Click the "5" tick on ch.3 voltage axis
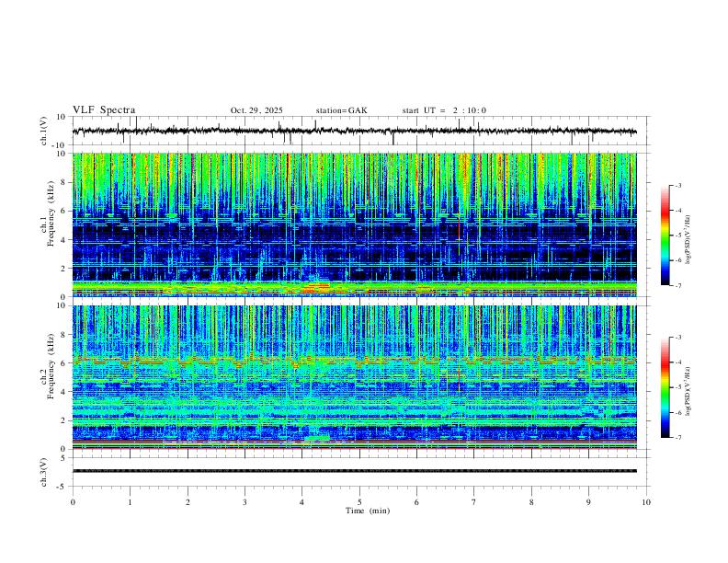The image size is (728, 563). pyautogui.click(x=64, y=458)
